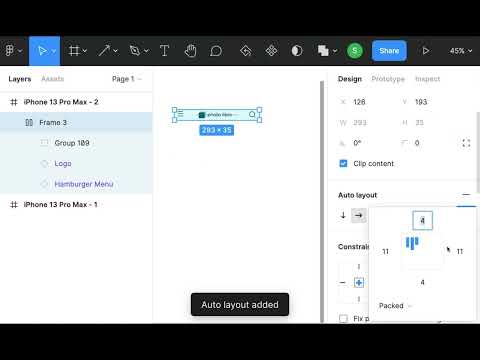Open the Page 1 selector

127,79
